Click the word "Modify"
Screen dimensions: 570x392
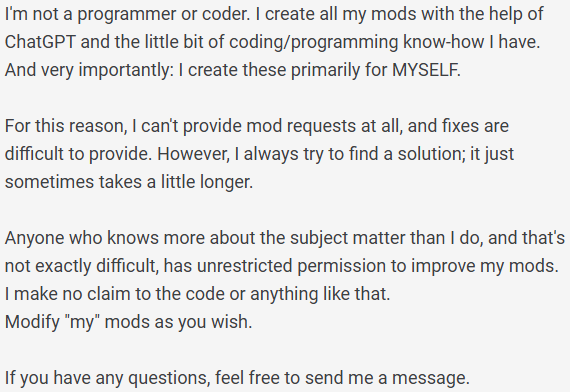(32, 323)
